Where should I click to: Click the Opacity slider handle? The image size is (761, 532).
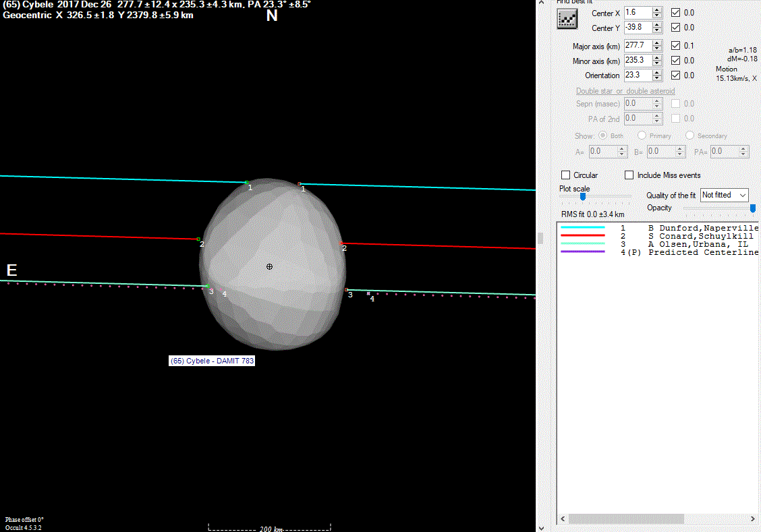point(753,208)
